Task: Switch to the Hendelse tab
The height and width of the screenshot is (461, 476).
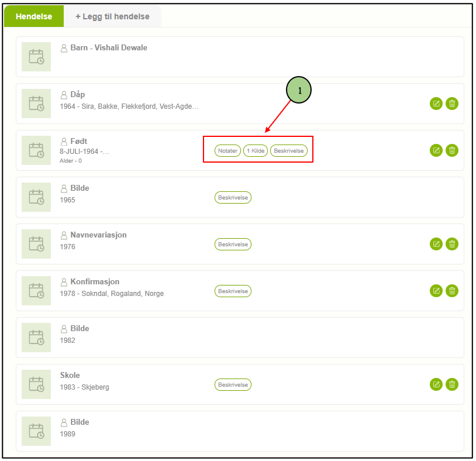Action: 34,16
